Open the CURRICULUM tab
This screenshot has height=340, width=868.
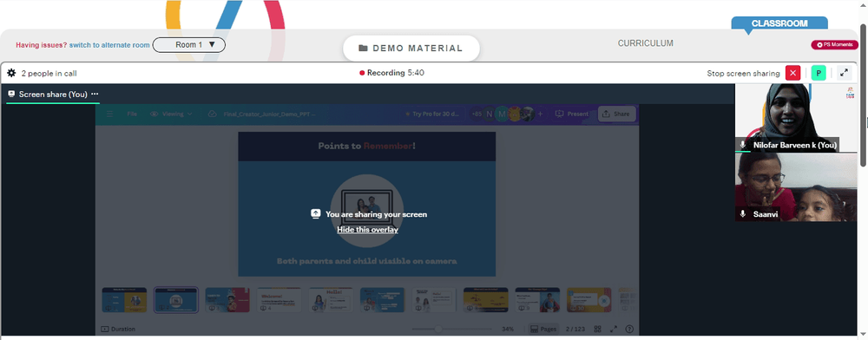point(646,43)
